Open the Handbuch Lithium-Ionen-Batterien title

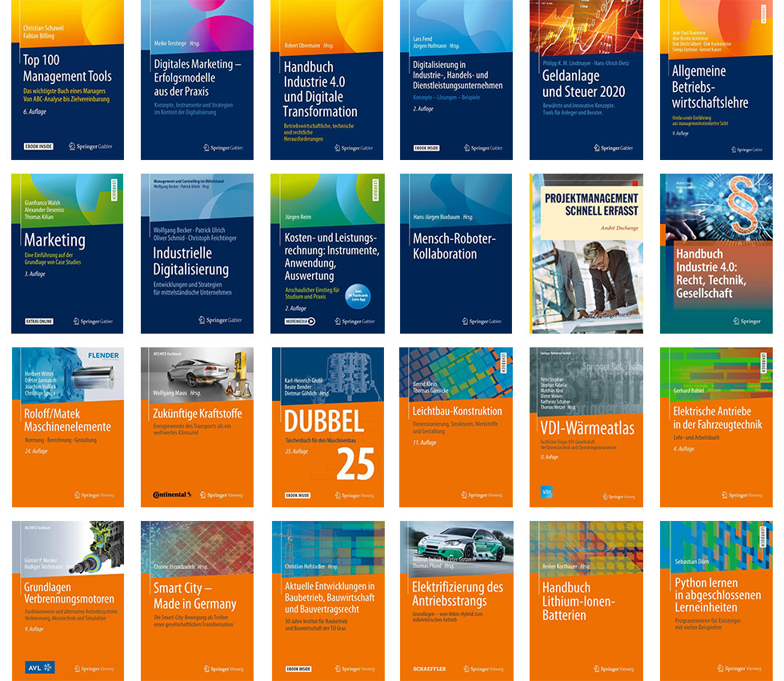[x=586, y=600]
